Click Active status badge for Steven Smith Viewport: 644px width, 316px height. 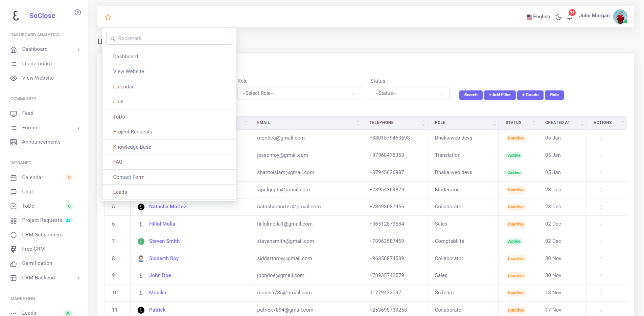pos(514,241)
